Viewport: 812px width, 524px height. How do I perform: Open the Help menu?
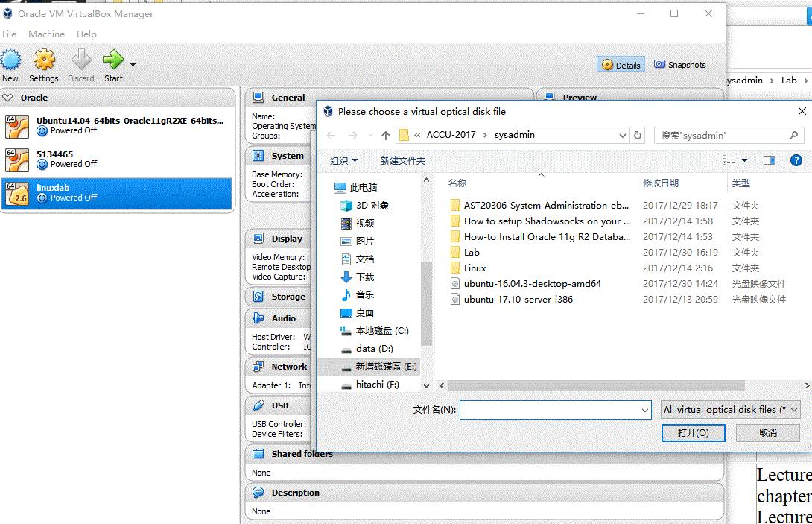click(x=86, y=34)
